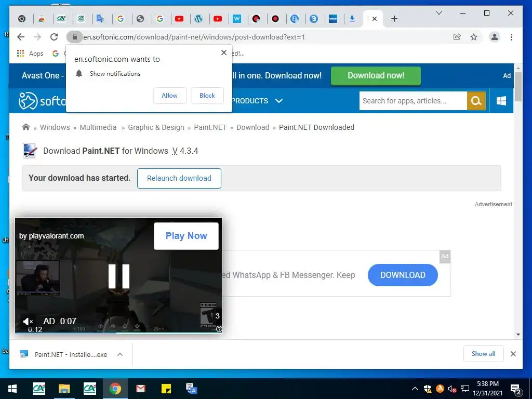Share this page via the share icon

point(457,37)
